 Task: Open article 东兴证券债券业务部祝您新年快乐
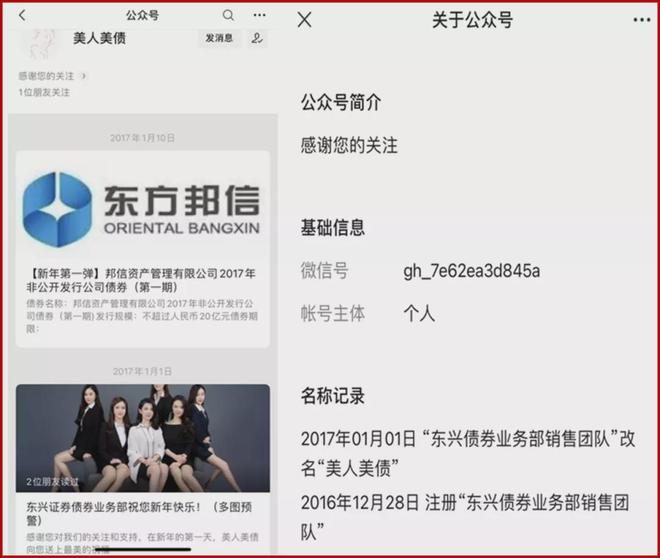pyautogui.click(x=139, y=513)
